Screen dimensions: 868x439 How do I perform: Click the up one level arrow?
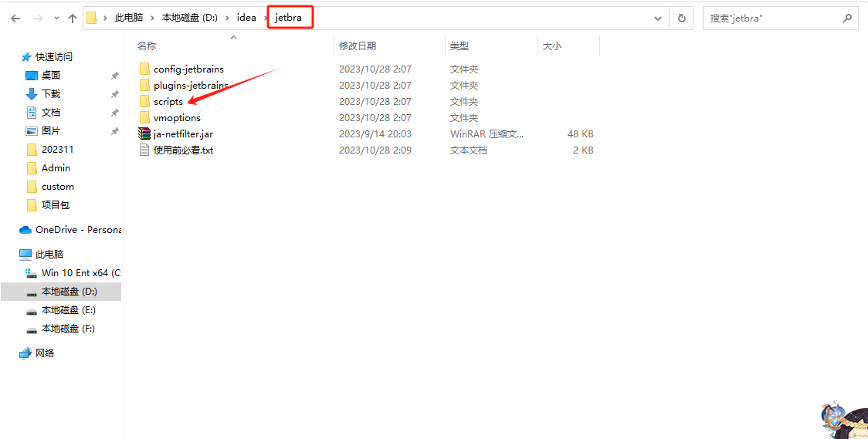tap(73, 18)
